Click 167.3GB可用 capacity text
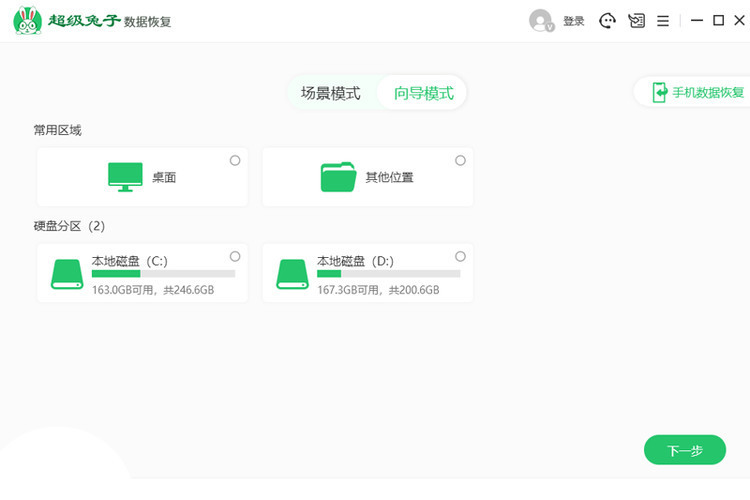Viewport: 750px width, 500px height. pos(378,290)
